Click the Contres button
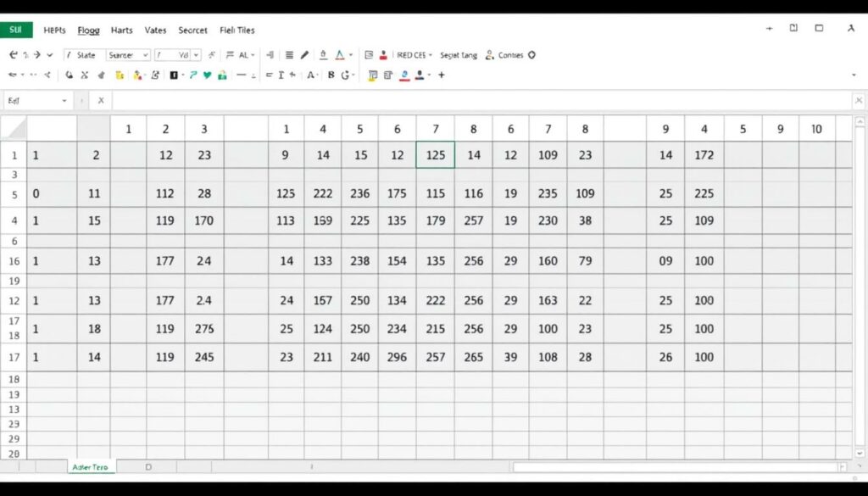The width and height of the screenshot is (868, 496). tap(510, 55)
